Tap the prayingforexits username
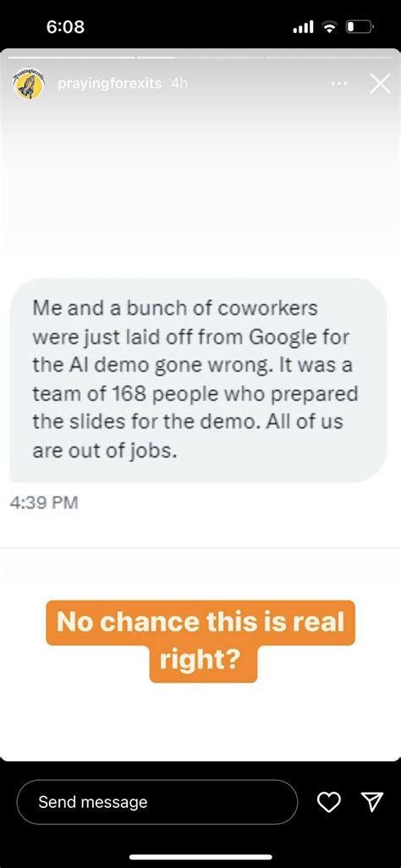The width and height of the screenshot is (401, 868). pyautogui.click(x=110, y=84)
